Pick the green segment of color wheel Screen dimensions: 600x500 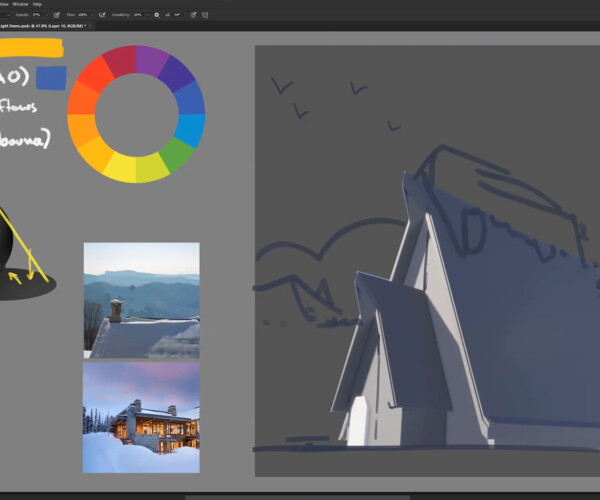[x=176, y=153]
